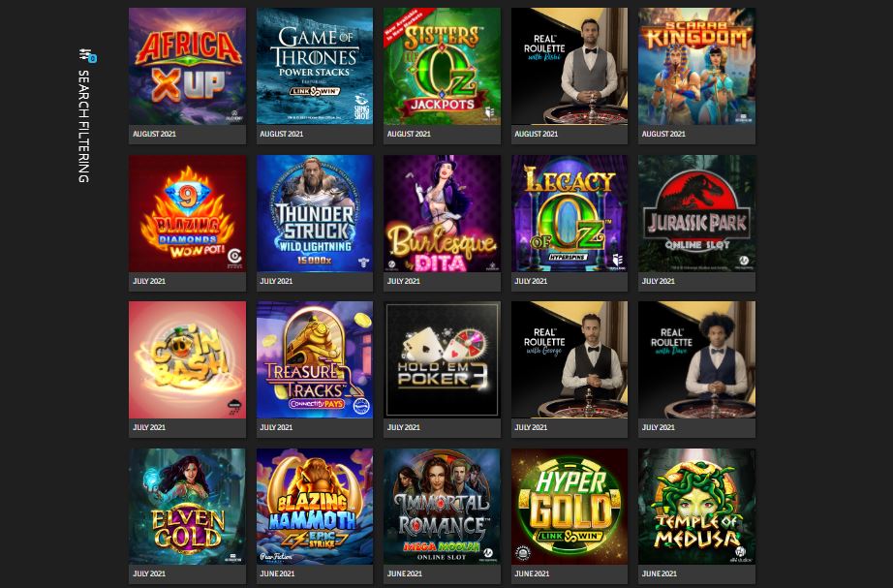The image size is (893, 588).
Task: Open Elven Gold game thumbnail
Action: tap(187, 507)
